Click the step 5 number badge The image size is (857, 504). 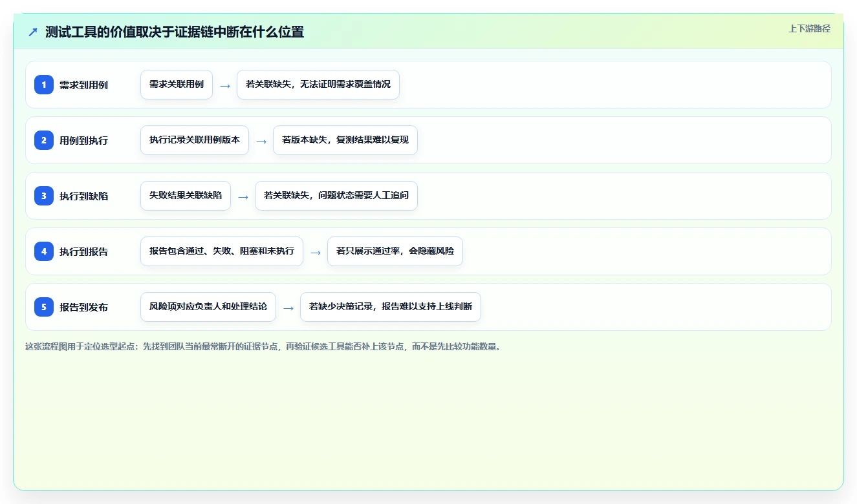pos(44,307)
